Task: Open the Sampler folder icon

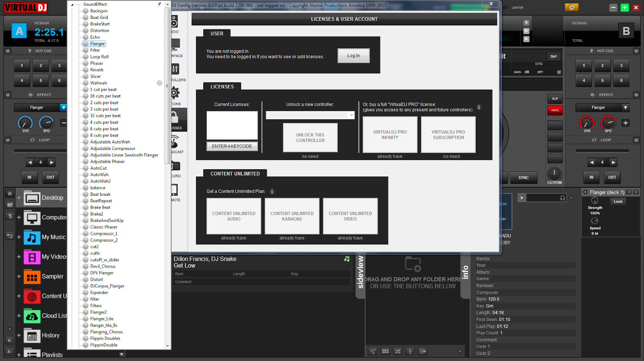Action: [x=32, y=277]
